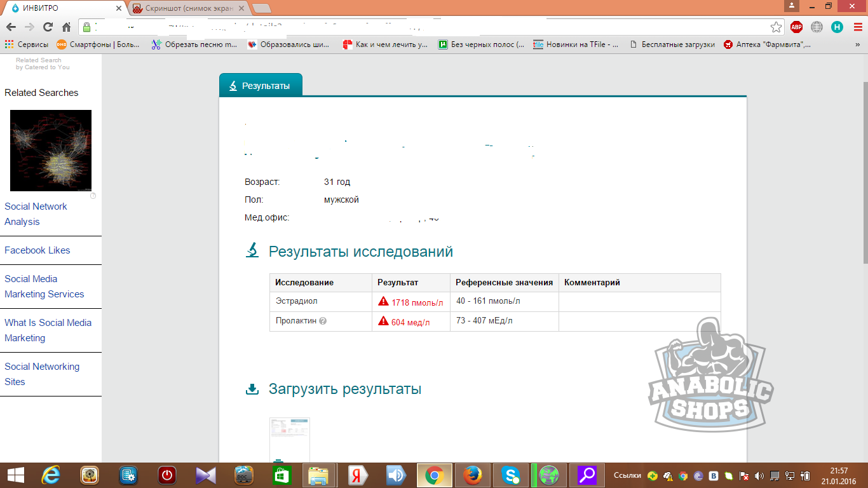Open Firefox from the taskbar
Image resolution: width=868 pixels, height=488 pixels.
pyautogui.click(x=472, y=475)
